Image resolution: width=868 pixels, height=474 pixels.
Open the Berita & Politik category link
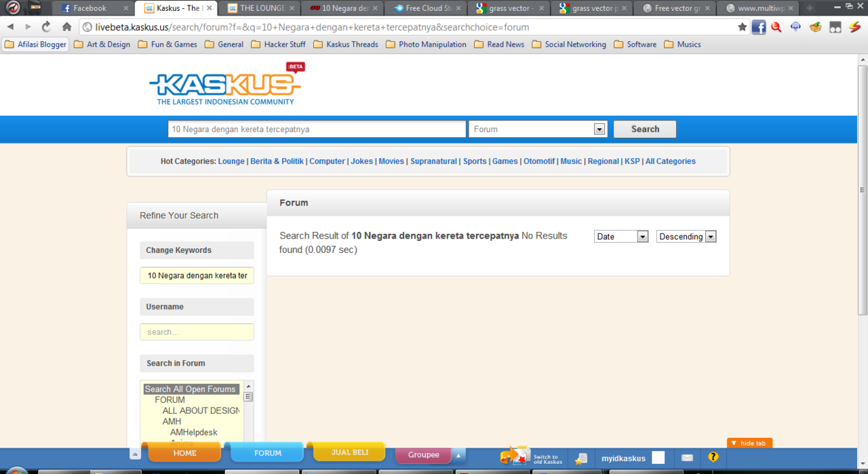coord(277,161)
